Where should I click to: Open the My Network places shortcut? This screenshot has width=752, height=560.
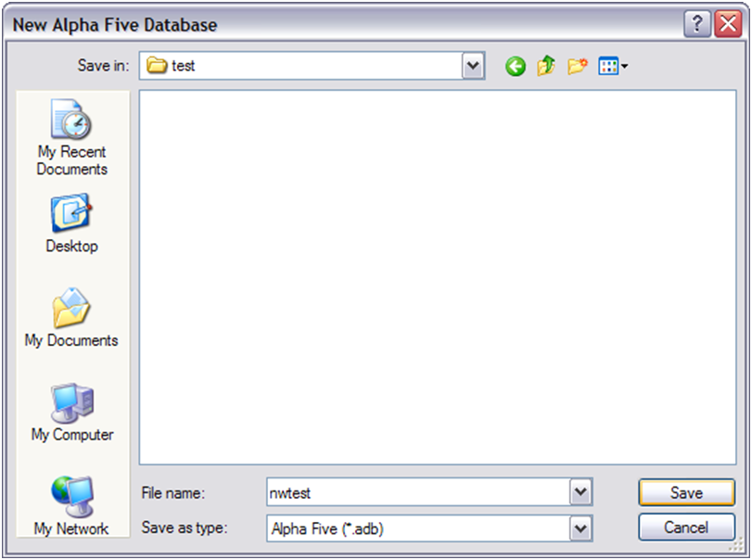(72, 506)
